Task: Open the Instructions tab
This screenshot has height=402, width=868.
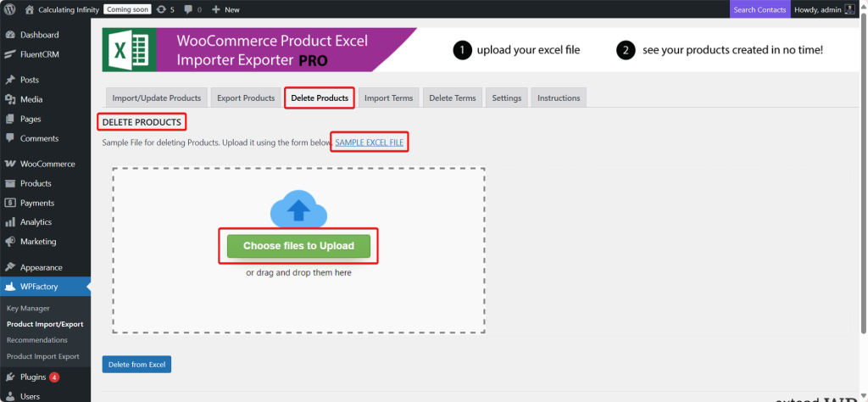Action: tap(559, 98)
